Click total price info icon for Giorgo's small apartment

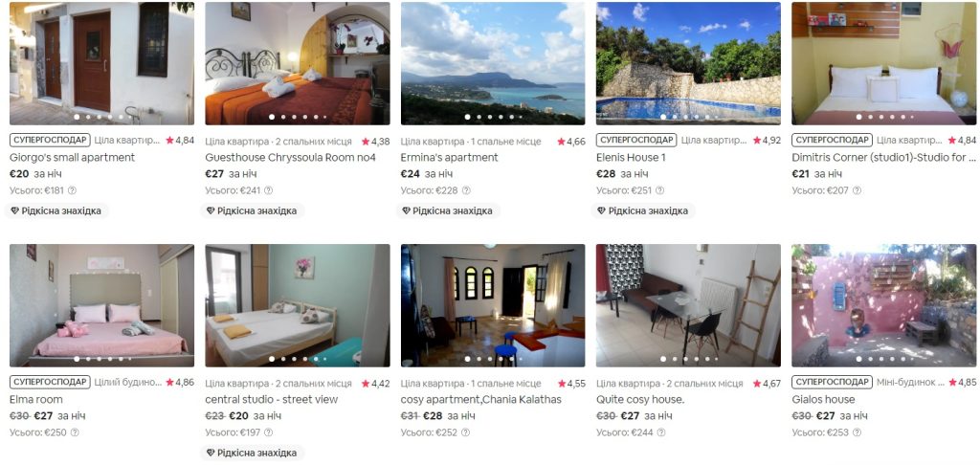pos(72,190)
